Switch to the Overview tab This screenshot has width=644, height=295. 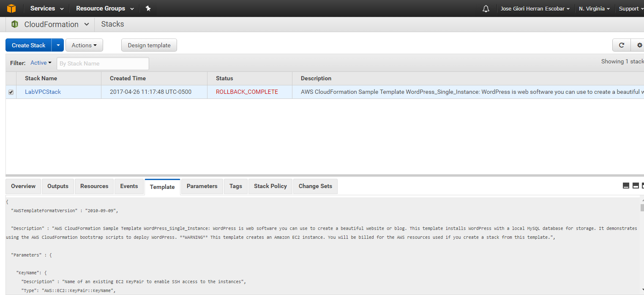tap(23, 186)
